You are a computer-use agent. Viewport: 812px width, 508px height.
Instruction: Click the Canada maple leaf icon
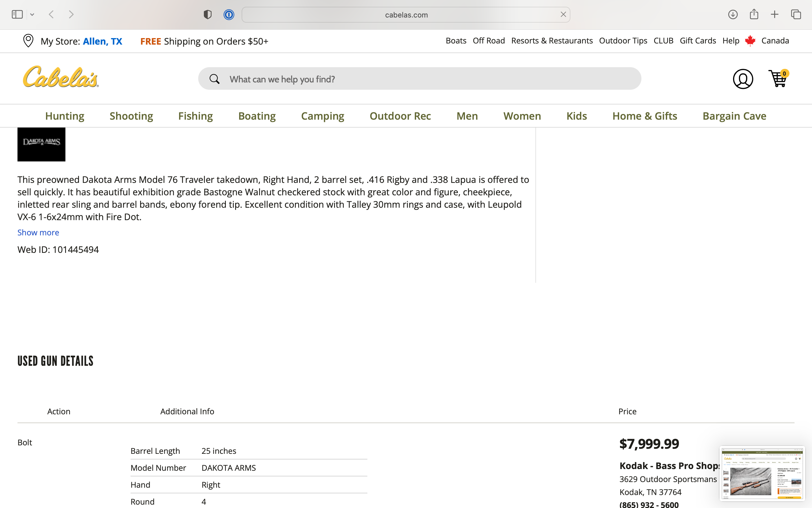click(x=750, y=41)
